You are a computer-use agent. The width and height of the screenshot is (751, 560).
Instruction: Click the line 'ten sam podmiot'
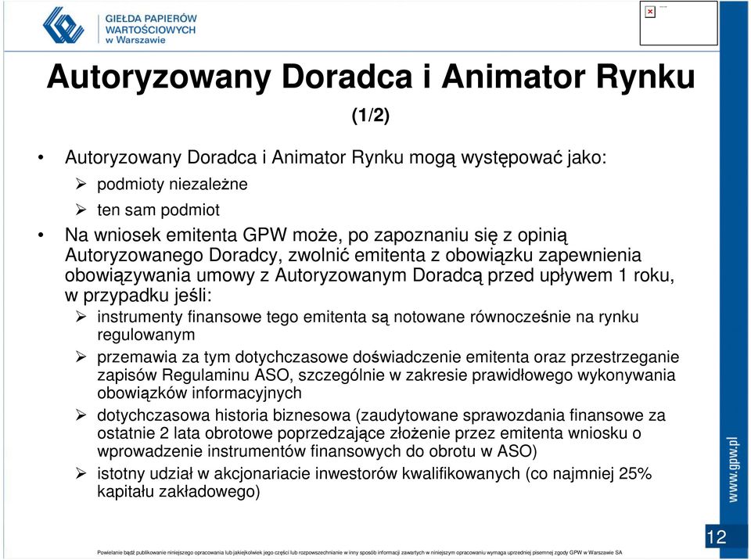(159, 210)
